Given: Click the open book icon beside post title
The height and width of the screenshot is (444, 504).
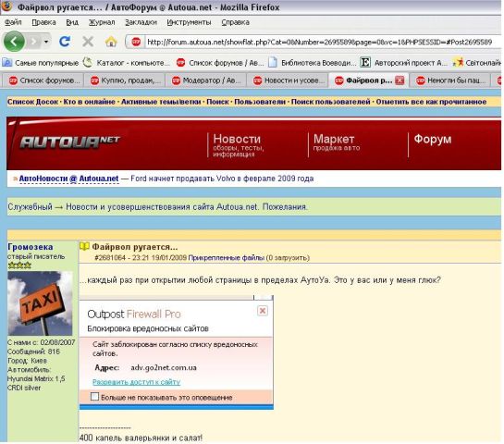Looking at the screenshot, I should [84, 247].
